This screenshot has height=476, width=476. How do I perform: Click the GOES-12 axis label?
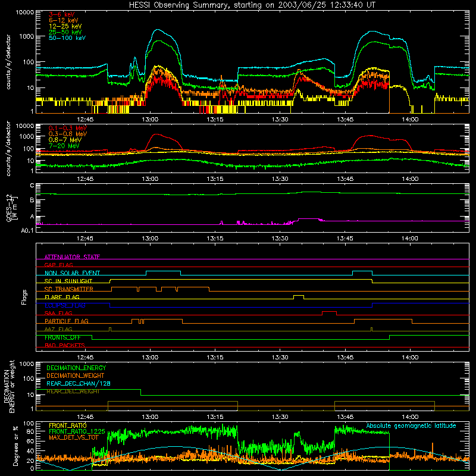tap(12, 208)
